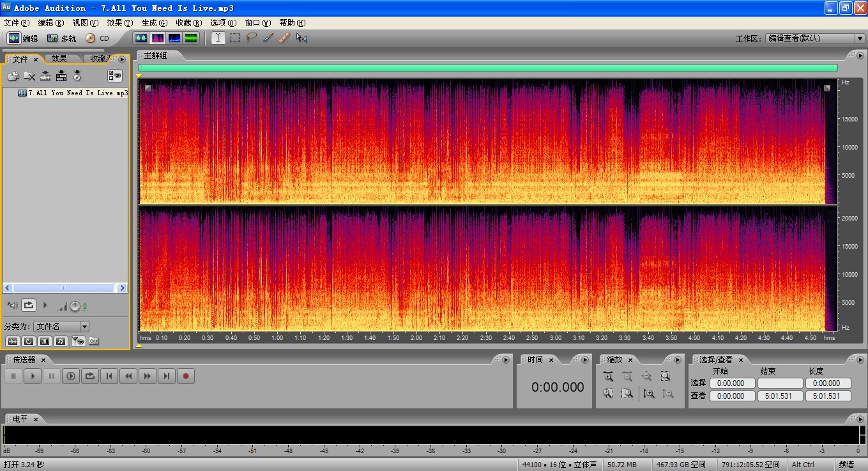Click the 查看 结束 field showing 5:01.531
The height and width of the screenshot is (471, 868).
click(x=780, y=396)
